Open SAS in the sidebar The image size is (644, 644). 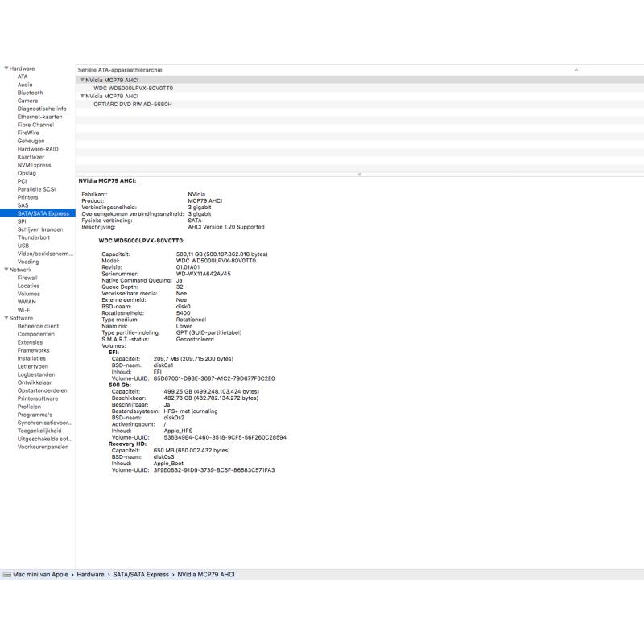coord(23,205)
